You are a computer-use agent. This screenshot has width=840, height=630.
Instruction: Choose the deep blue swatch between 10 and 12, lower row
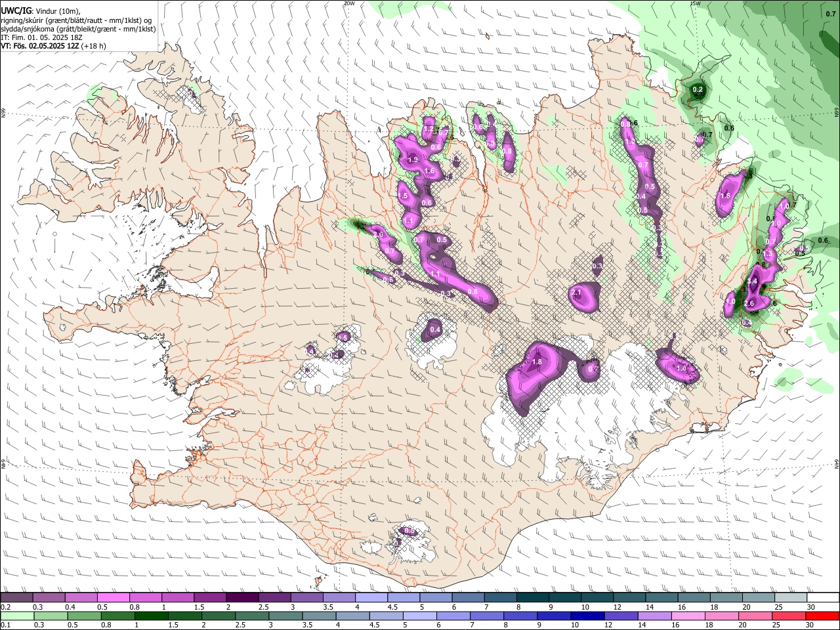click(x=587, y=616)
